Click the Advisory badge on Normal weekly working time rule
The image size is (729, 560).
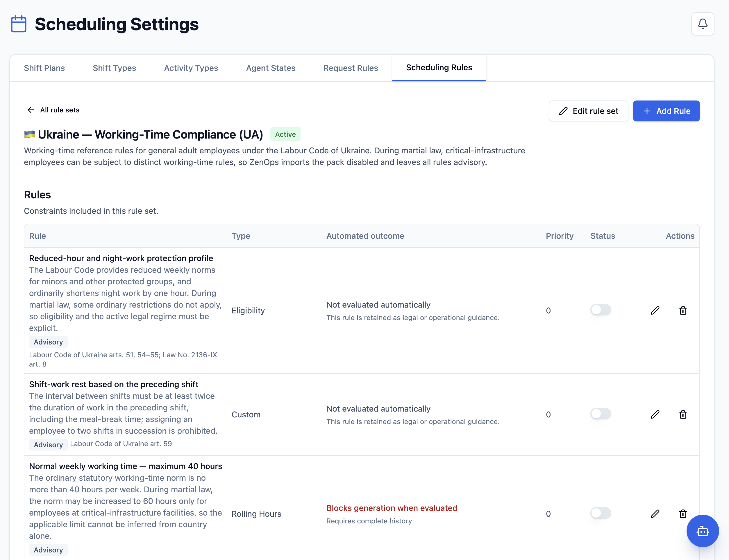tap(48, 550)
